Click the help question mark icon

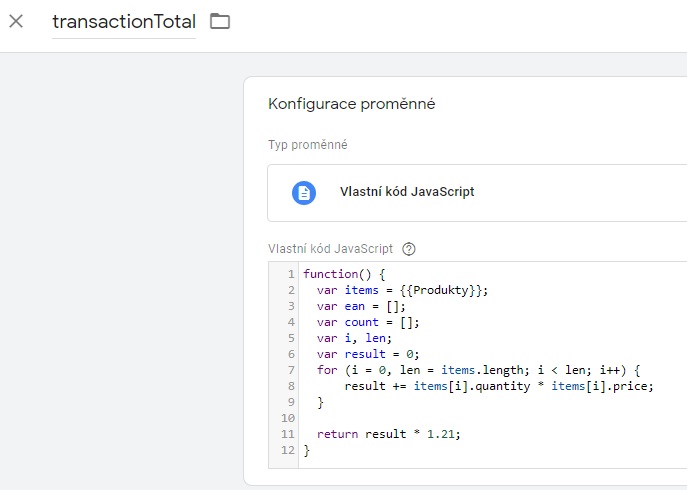point(409,249)
